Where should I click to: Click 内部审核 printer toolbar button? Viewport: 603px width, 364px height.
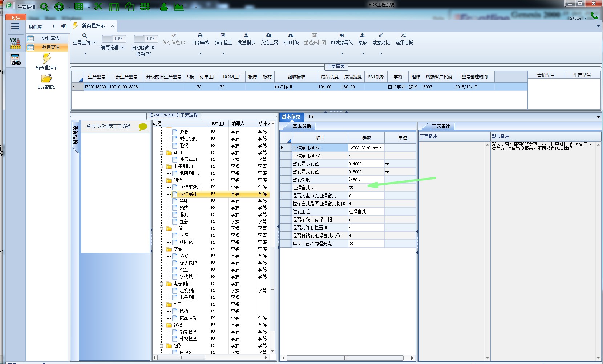pos(201,39)
